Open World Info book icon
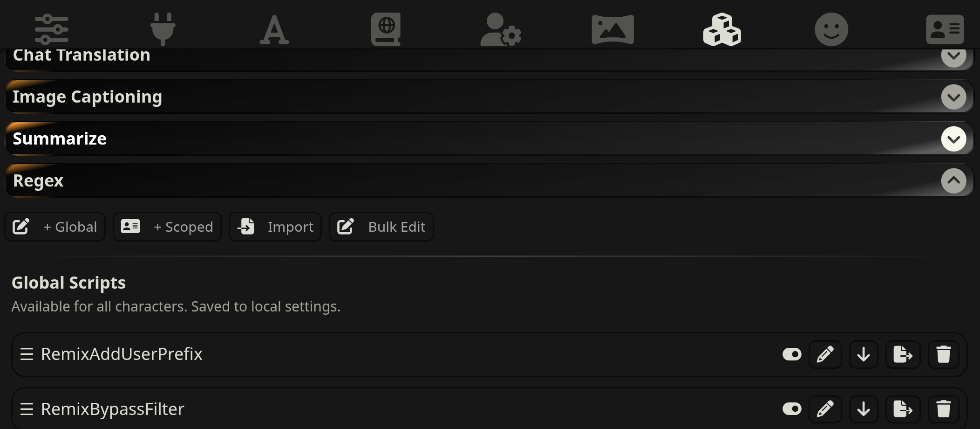 point(386,29)
